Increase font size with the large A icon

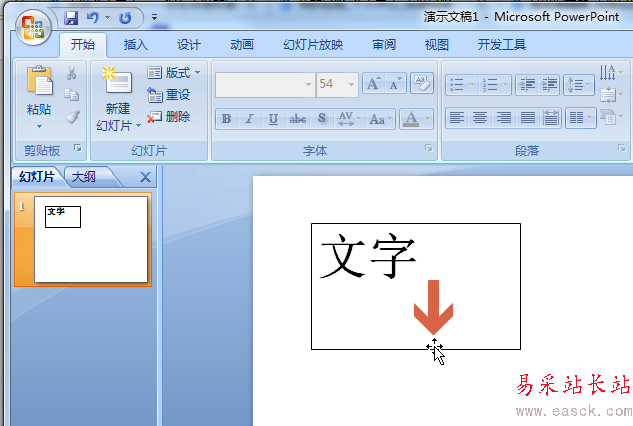coord(373,84)
